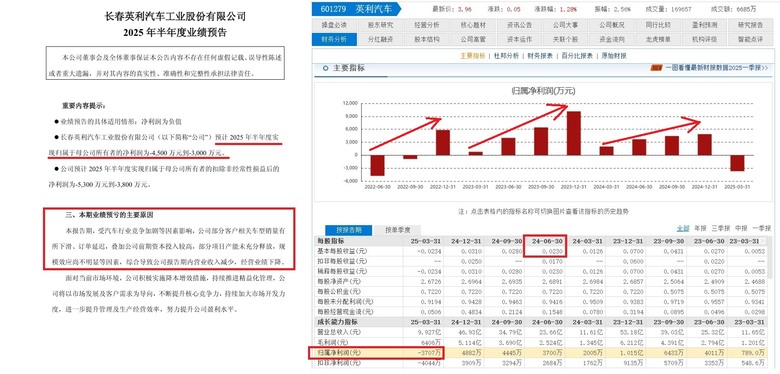Go to the 资金流向 tab
The image size is (780, 374).
point(612,39)
